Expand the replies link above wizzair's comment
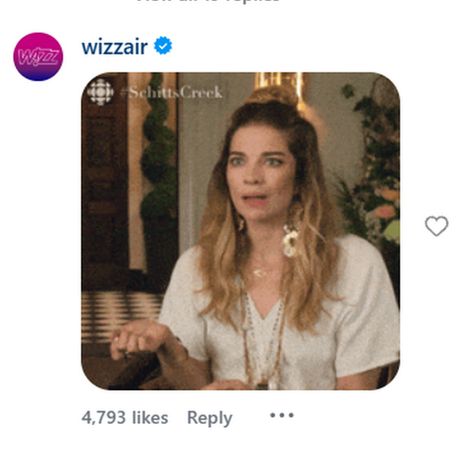Screen dimensions: 460x449 click(208, 1)
